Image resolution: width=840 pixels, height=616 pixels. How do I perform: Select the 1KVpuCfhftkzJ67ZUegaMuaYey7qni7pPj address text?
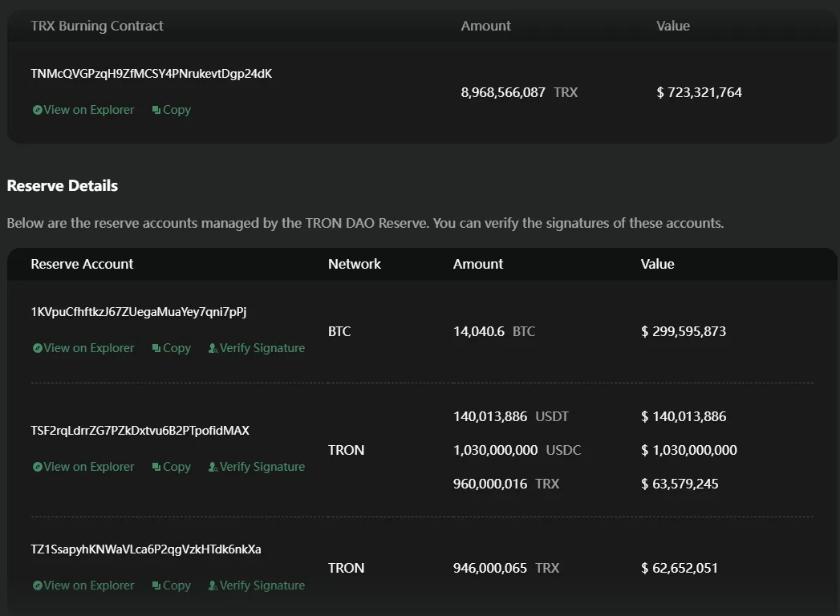coord(139,312)
